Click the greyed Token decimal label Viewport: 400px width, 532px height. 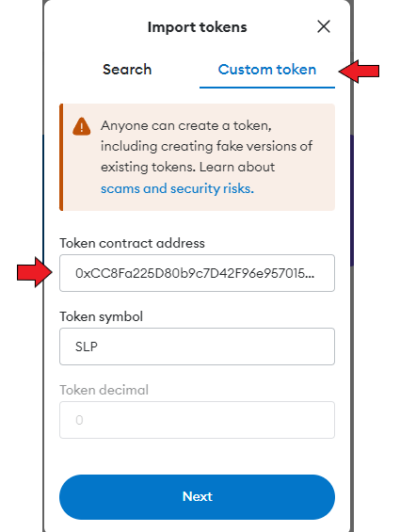point(104,390)
